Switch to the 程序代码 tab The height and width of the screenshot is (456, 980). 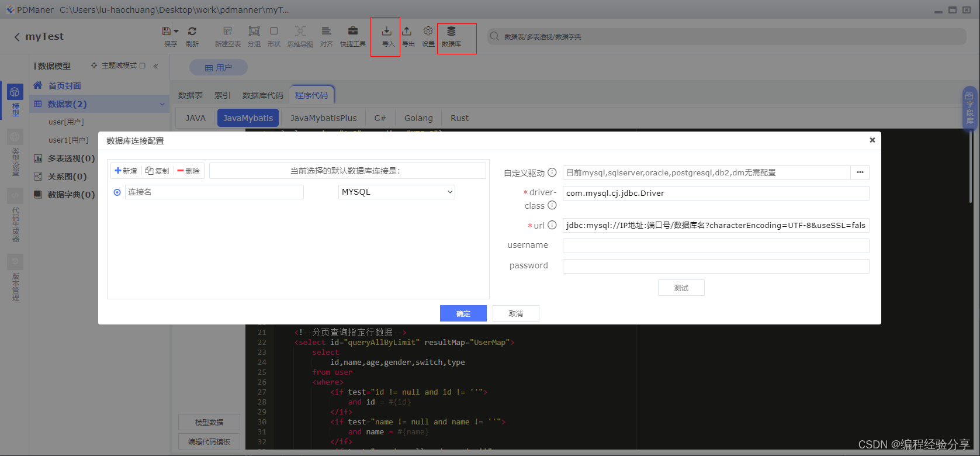point(311,95)
